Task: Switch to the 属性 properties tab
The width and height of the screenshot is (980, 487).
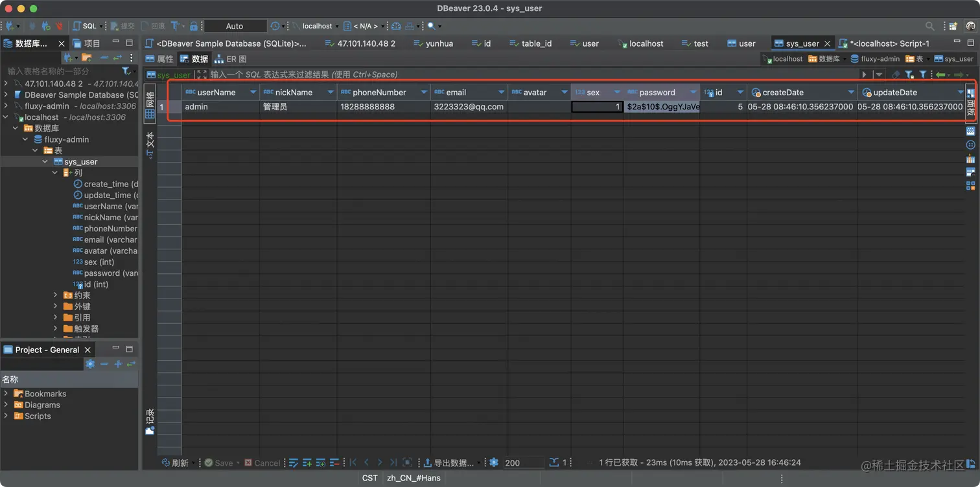Action: pyautogui.click(x=160, y=59)
